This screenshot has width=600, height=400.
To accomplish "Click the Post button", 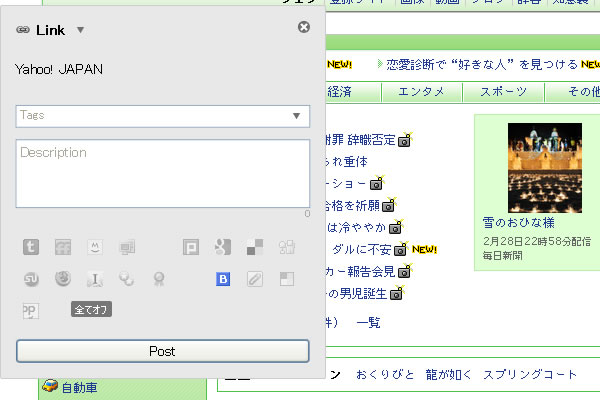I will pos(163,351).
